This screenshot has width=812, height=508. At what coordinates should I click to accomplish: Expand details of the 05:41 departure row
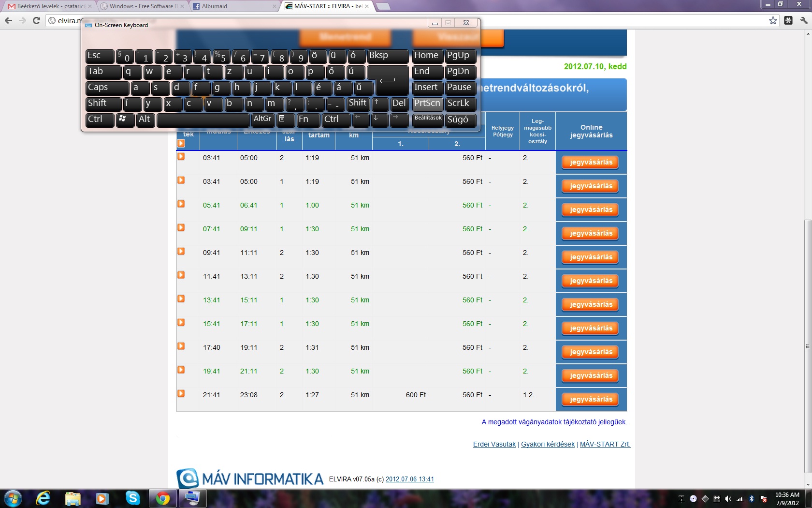point(181,204)
